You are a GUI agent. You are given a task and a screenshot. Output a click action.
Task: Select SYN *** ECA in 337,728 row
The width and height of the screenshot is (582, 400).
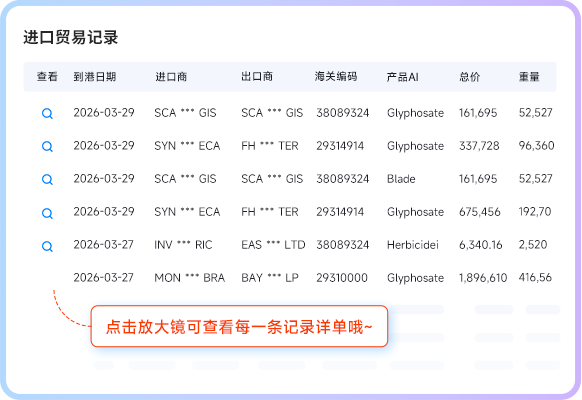click(187, 146)
